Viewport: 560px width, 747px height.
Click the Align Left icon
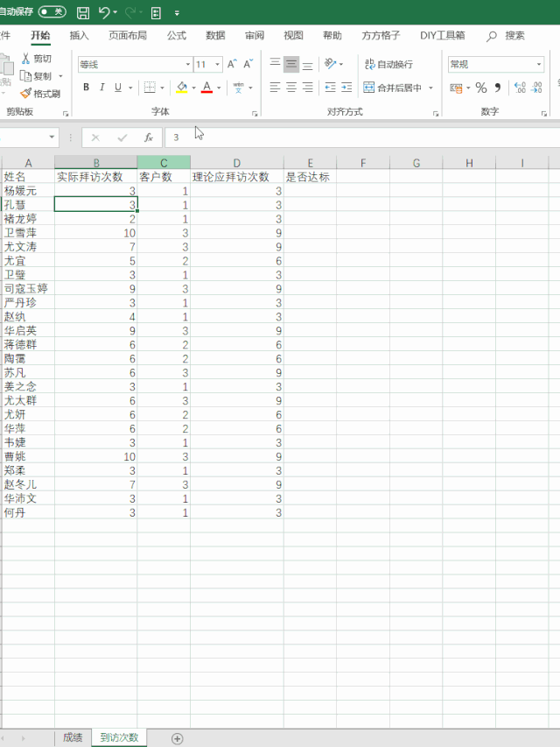click(276, 88)
